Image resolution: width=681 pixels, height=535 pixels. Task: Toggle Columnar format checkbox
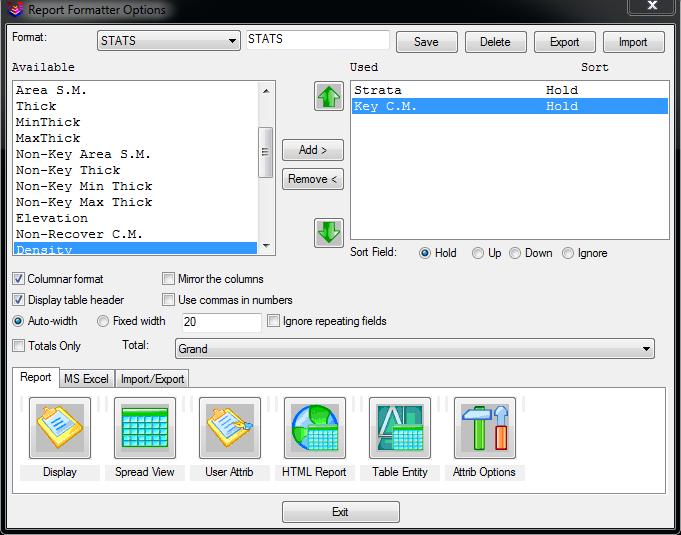(18, 279)
